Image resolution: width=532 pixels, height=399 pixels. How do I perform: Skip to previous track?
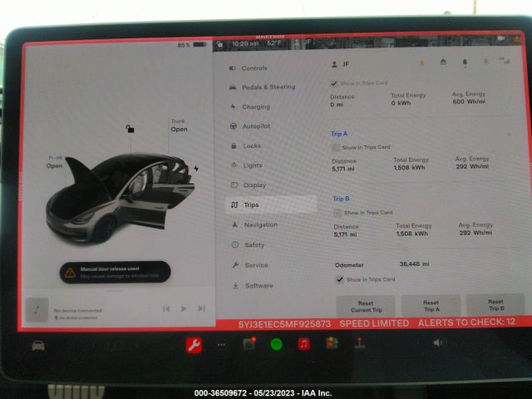coord(166,308)
